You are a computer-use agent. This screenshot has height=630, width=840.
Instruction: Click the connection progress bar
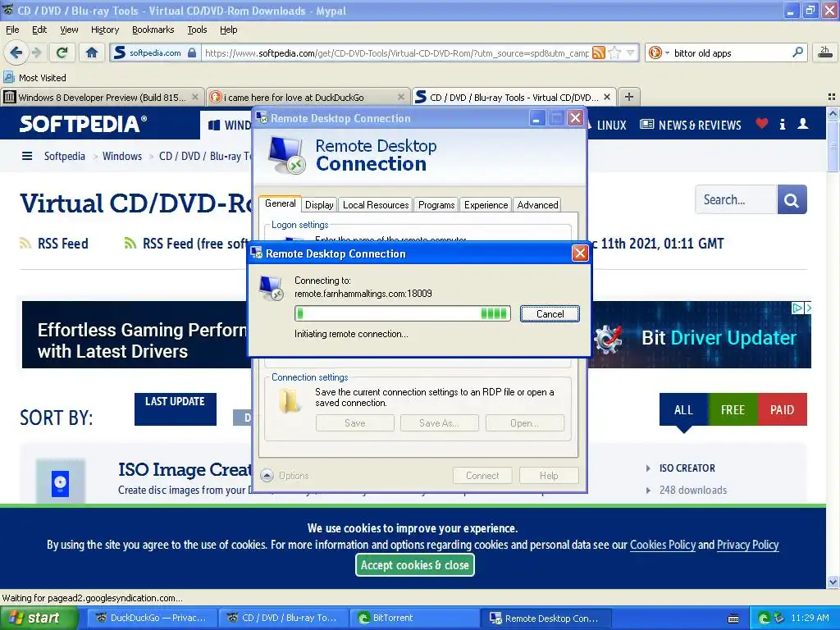pyautogui.click(x=402, y=313)
